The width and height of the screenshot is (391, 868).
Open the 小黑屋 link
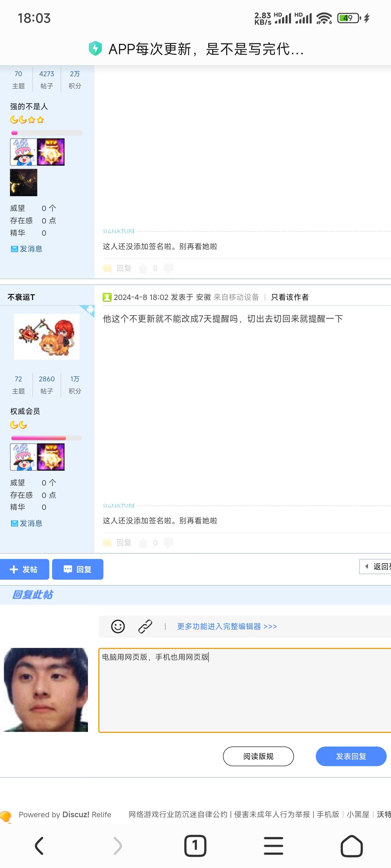coord(358,814)
